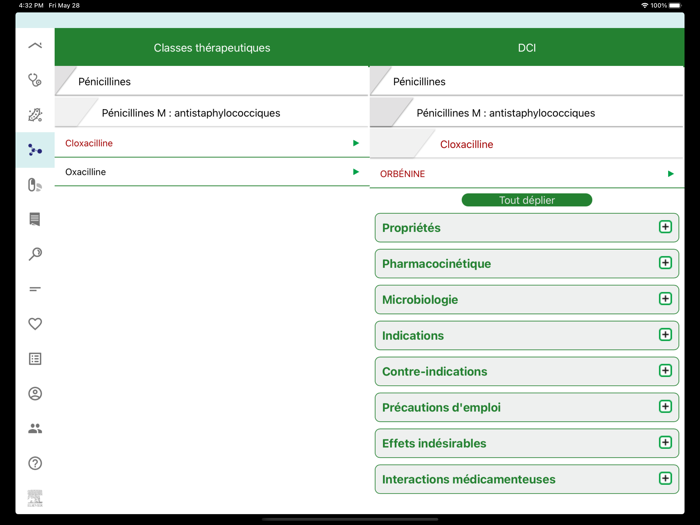700x525 pixels.
Task: Select the Classes thérapeutiques header tab
Action: 212,48
